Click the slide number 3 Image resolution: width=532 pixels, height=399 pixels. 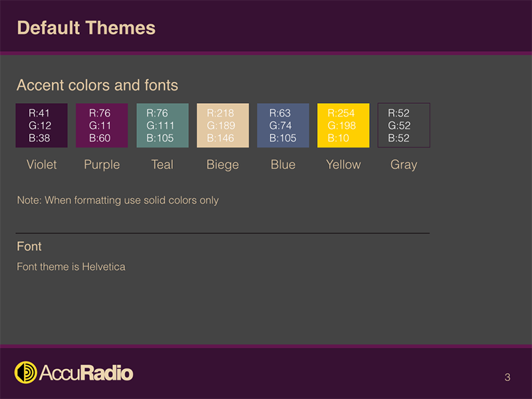(507, 378)
